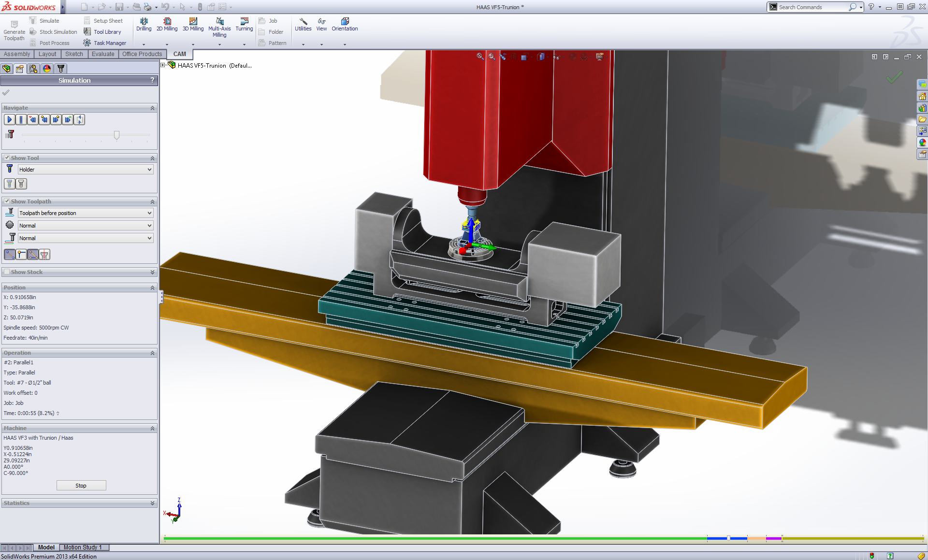
Task: Enable the Show Stock checkbox
Action: click(x=7, y=272)
